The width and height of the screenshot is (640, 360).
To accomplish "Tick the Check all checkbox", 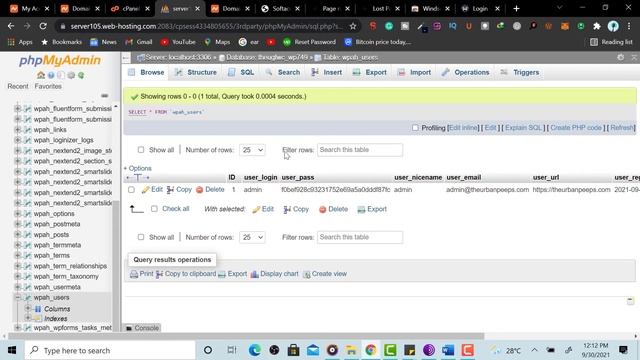I will [x=154, y=209].
